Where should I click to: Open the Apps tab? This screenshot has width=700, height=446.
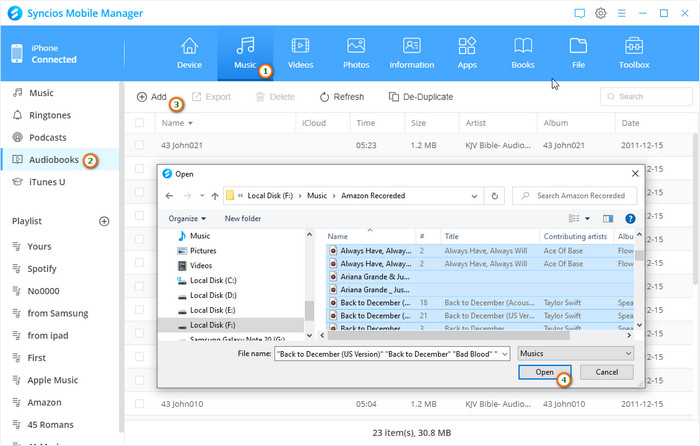click(467, 54)
